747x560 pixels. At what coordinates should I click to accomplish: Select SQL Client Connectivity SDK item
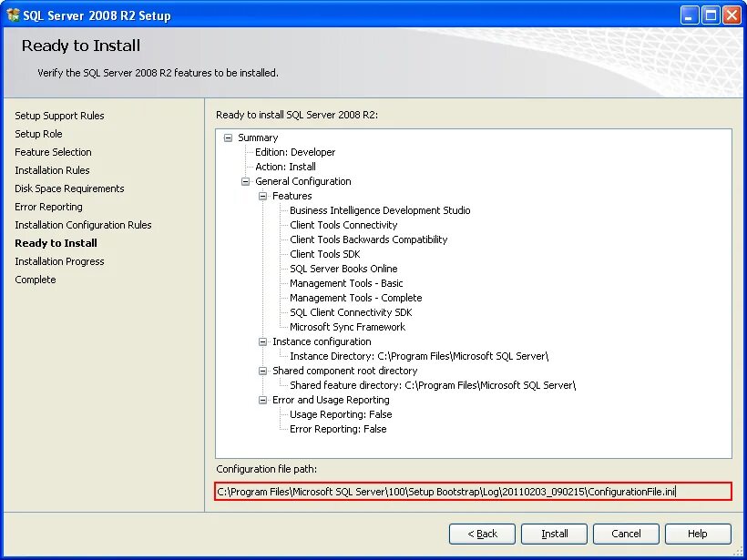pos(351,312)
